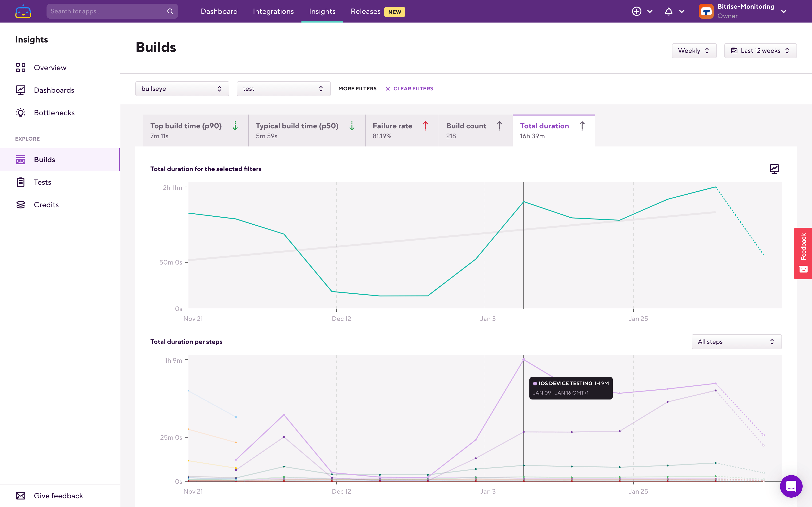Click the Bottlenecks lightbulb icon

click(21, 113)
